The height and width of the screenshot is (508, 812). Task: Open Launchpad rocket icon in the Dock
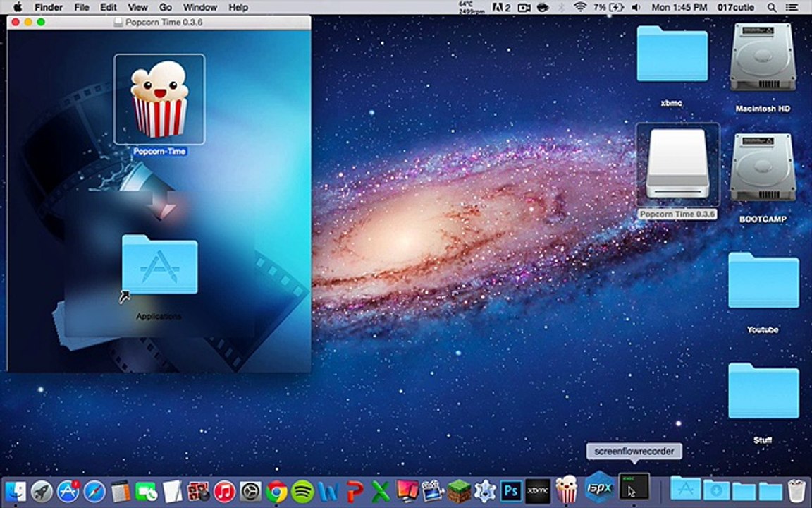[x=42, y=491]
